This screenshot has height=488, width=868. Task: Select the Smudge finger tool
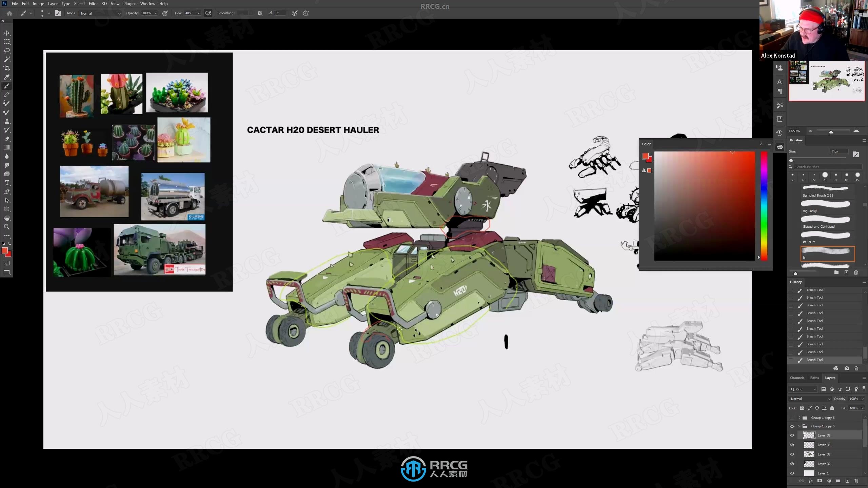[x=6, y=165]
